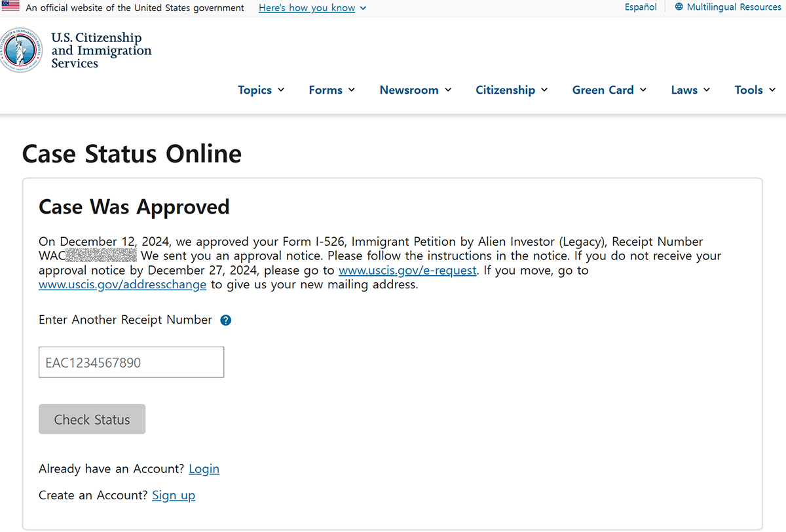Screen dimensions: 786x532
Task: Click the "Already have an Account?" text
Action: pyautogui.click(x=112, y=469)
